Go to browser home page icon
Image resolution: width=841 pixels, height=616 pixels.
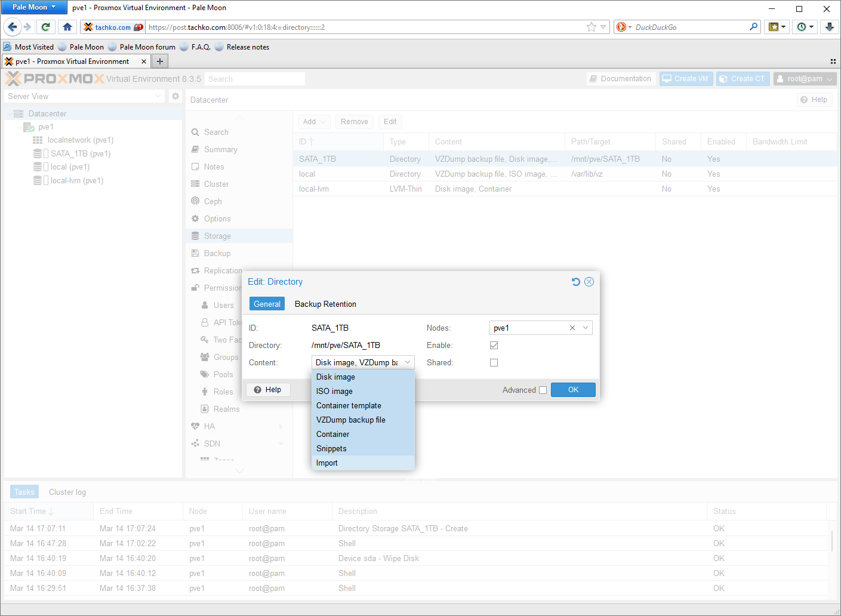click(x=67, y=27)
